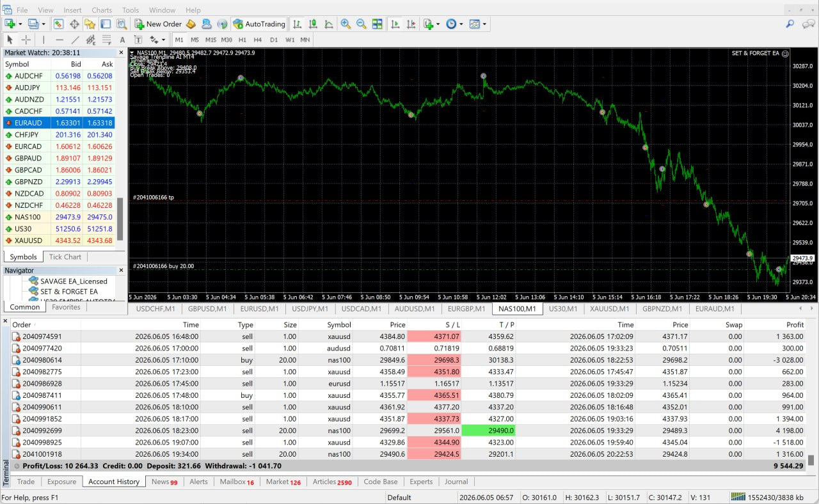Switch timeframe to D1

tap(274, 40)
